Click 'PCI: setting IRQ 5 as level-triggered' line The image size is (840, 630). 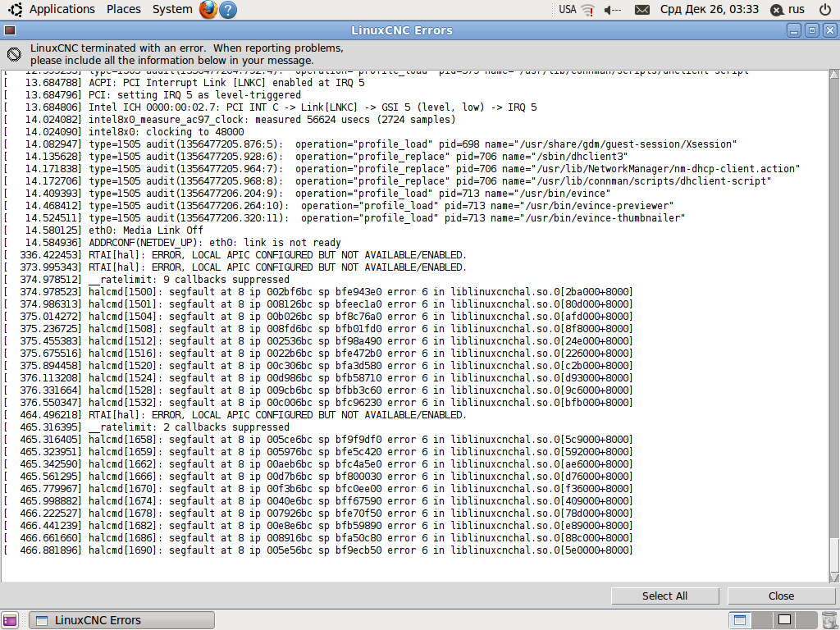[153, 95]
